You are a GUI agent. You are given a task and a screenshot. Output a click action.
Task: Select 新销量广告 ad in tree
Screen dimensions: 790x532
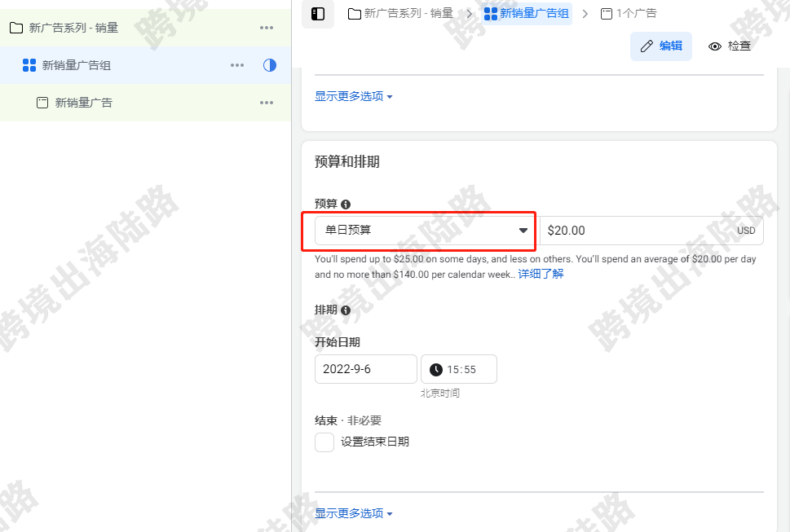pyautogui.click(x=145, y=103)
